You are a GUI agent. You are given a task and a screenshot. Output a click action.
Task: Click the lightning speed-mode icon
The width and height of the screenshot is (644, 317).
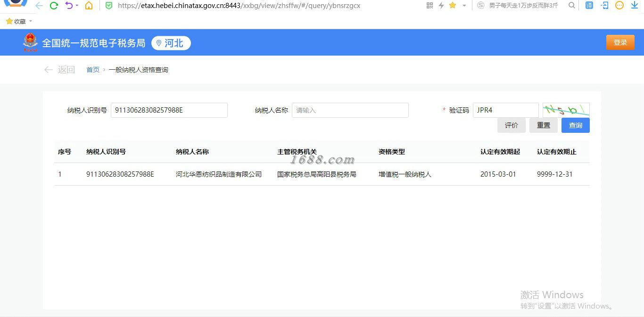coord(441,6)
